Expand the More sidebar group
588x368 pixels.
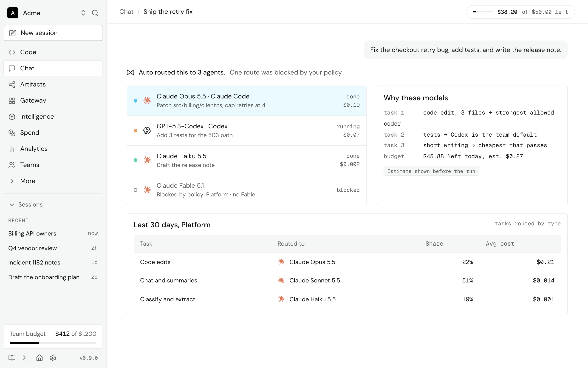point(53,181)
